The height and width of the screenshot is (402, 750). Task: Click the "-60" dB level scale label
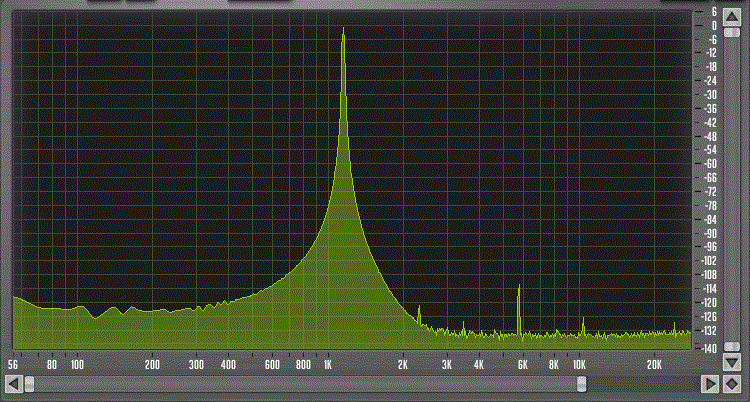click(x=711, y=164)
